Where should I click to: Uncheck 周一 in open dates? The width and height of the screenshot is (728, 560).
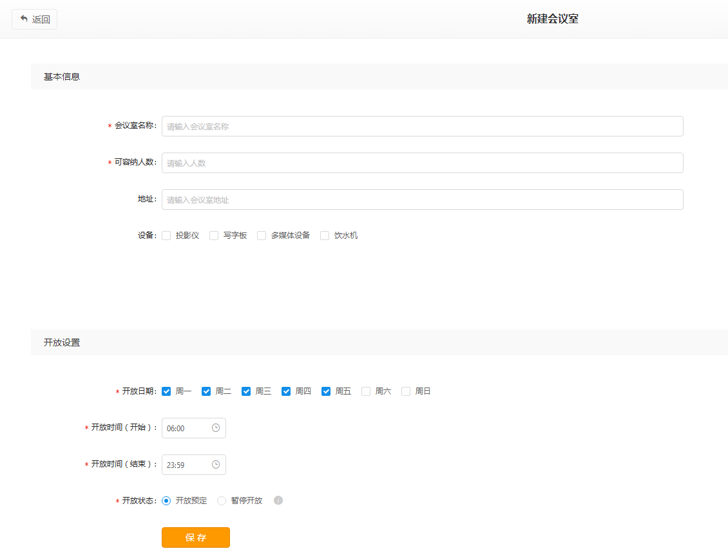tap(166, 391)
